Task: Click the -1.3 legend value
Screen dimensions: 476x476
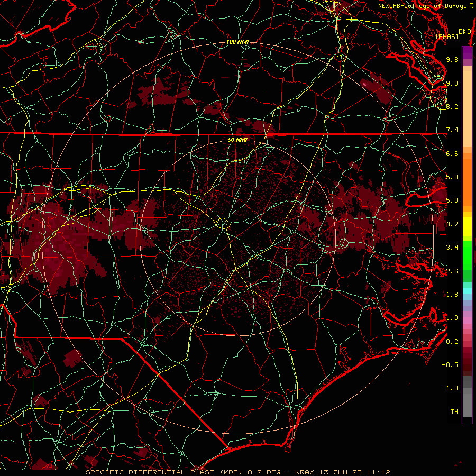Action: [x=450, y=388]
